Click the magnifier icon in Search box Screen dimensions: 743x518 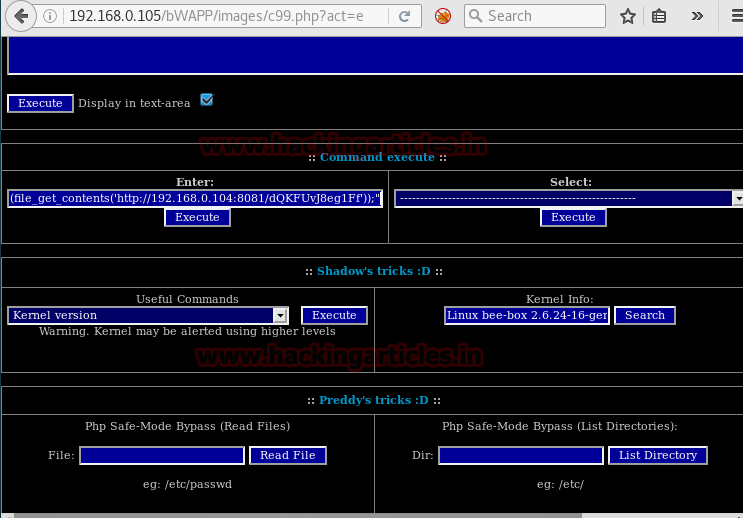475,16
